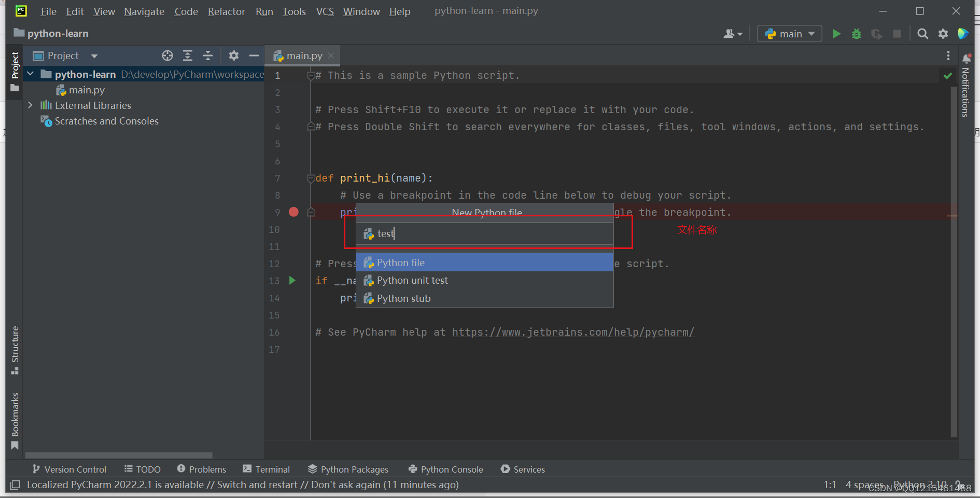Open editor tab options three-dot menu
This screenshot has width=980, height=498.
click(948, 56)
